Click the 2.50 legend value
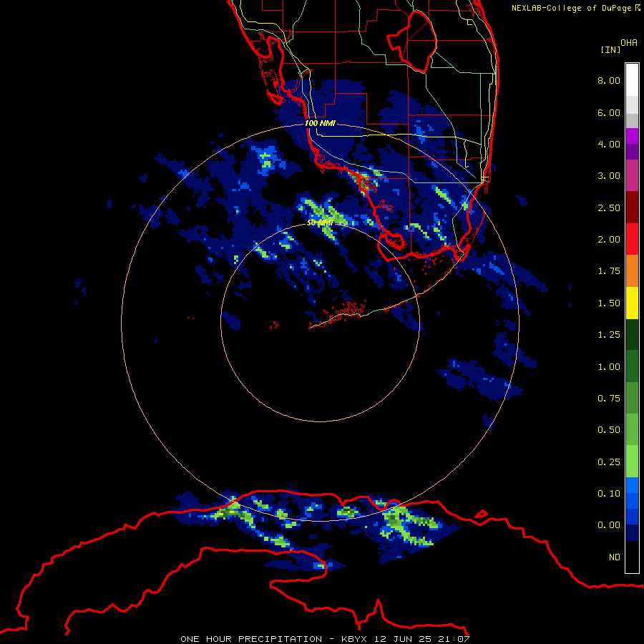The image size is (644, 644). pos(609,208)
